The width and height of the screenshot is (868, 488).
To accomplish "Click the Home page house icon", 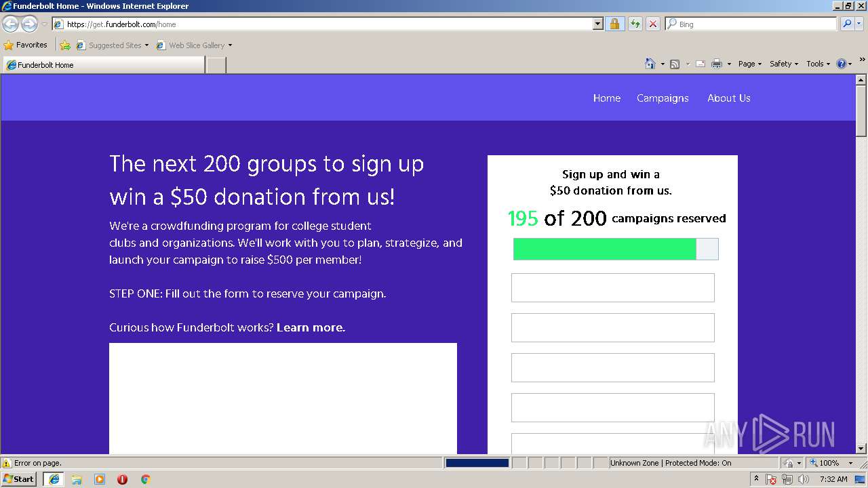I will coord(650,64).
